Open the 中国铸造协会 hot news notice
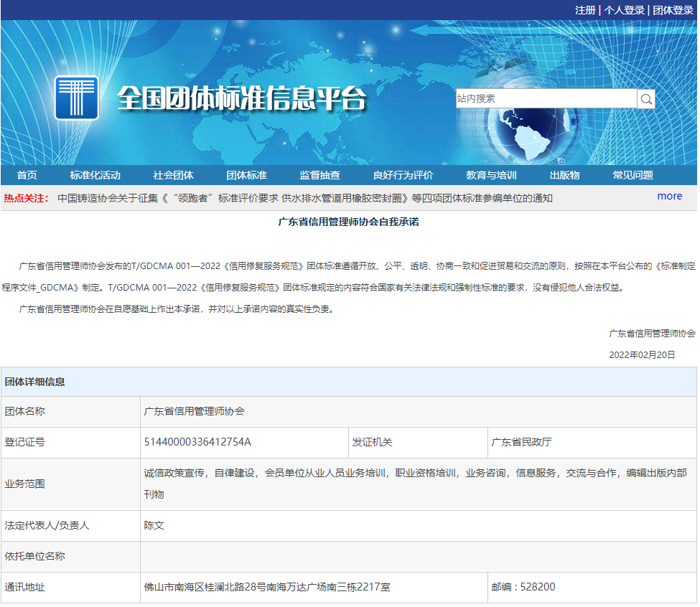The width and height of the screenshot is (700, 607). tap(305, 198)
